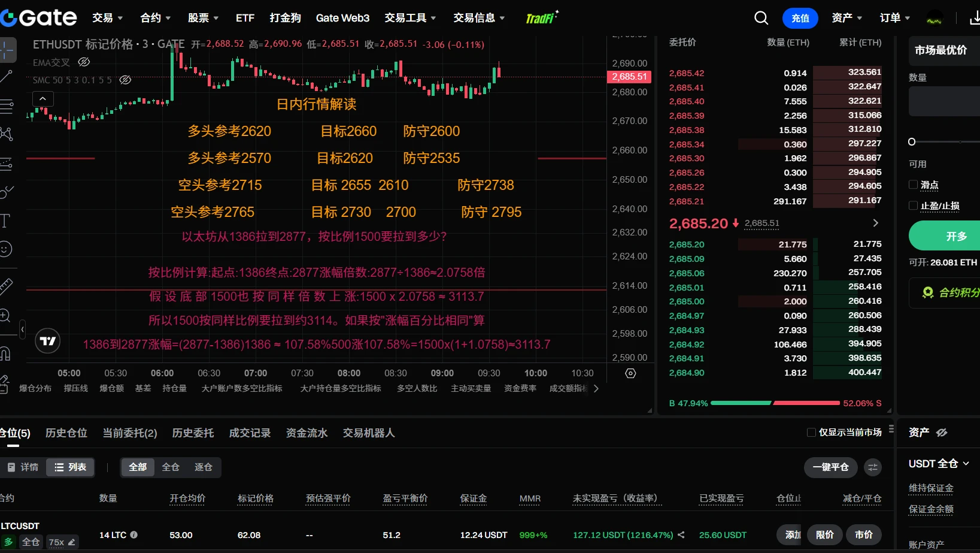This screenshot has height=553, width=980.
Task: Click the TradingView logo badge
Action: click(x=48, y=341)
